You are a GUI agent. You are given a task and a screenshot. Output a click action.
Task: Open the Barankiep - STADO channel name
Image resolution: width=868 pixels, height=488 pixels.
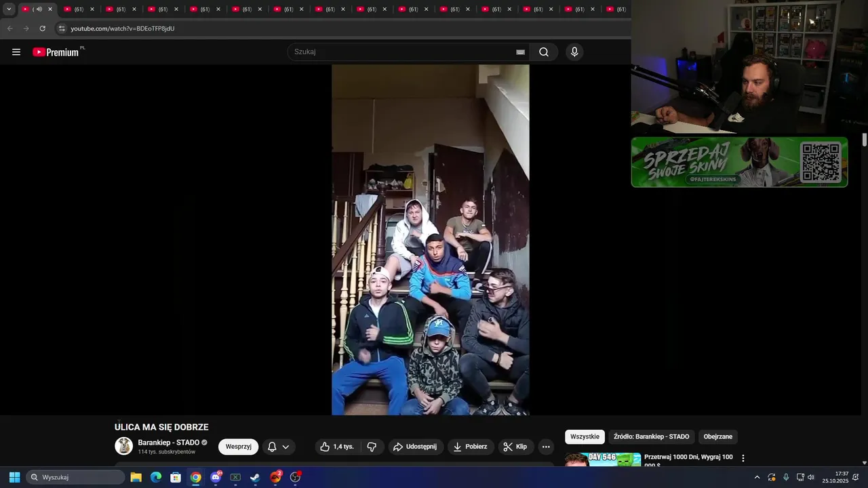pos(169,443)
